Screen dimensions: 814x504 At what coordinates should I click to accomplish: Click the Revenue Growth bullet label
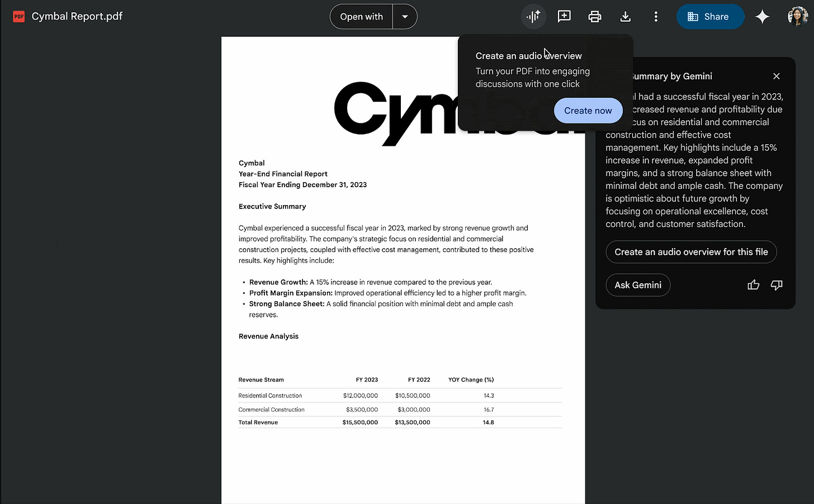pos(278,282)
